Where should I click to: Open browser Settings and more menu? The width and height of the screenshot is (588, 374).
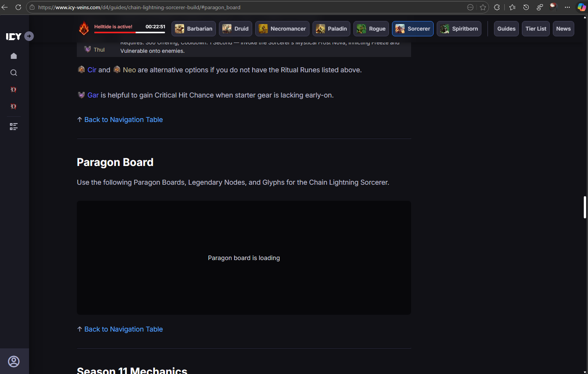567,7
